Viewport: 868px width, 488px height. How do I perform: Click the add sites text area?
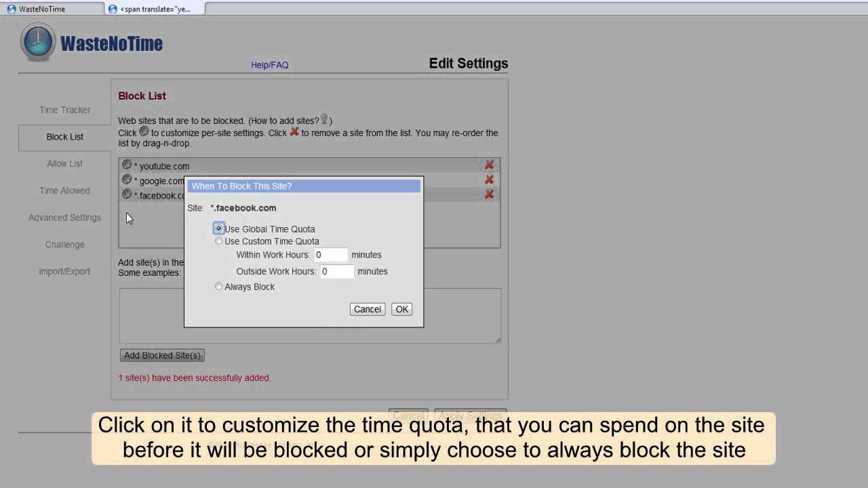(310, 316)
